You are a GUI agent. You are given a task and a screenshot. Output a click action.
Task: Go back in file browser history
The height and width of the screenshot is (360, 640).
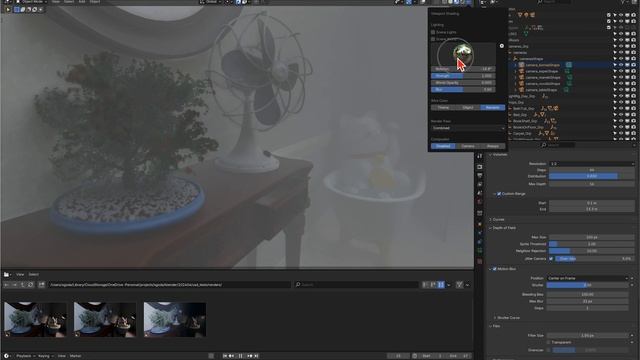(x=6, y=284)
